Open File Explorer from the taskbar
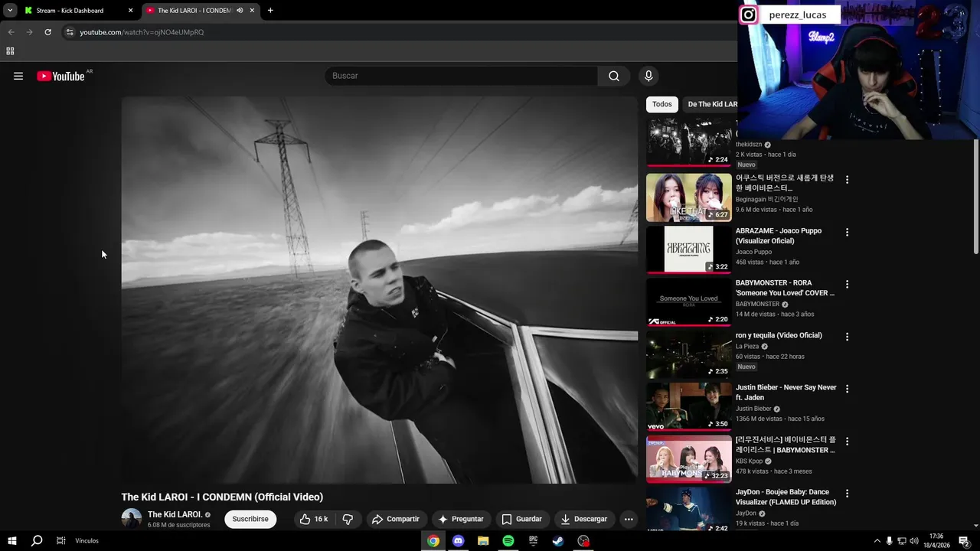Viewport: 980px width, 551px height. click(x=483, y=541)
